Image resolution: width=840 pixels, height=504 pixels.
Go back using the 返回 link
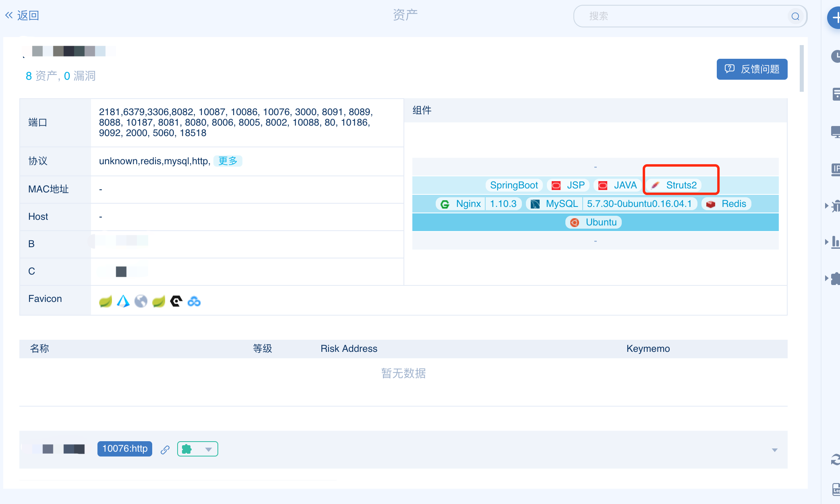point(22,15)
